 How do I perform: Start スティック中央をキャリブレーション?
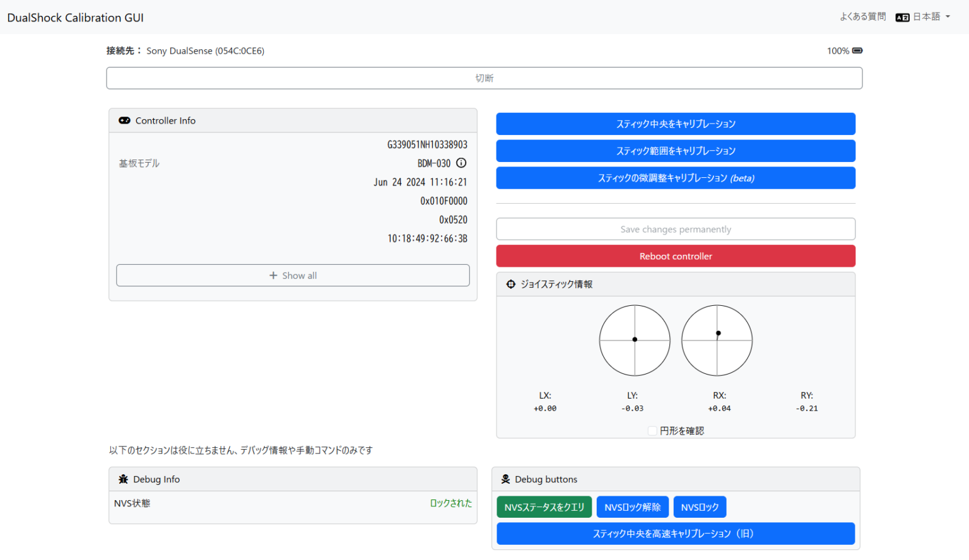click(675, 124)
